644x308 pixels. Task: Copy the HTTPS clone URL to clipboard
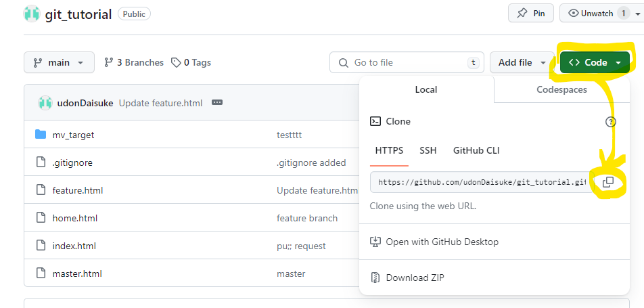[608, 182]
